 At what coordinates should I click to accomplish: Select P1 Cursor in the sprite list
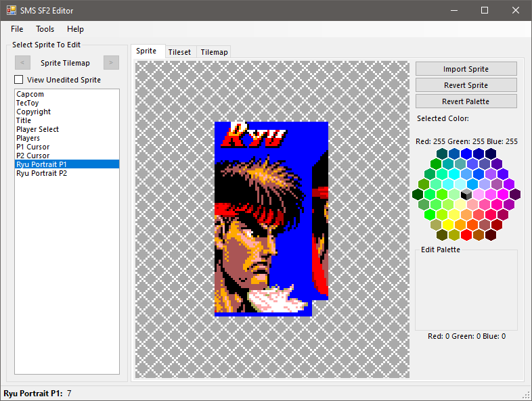pos(67,147)
